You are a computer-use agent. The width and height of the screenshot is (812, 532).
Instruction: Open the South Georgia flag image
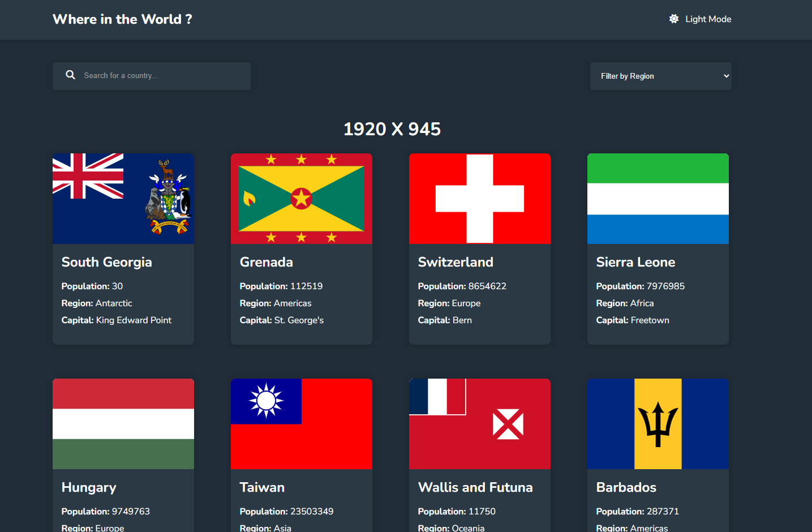pos(123,199)
